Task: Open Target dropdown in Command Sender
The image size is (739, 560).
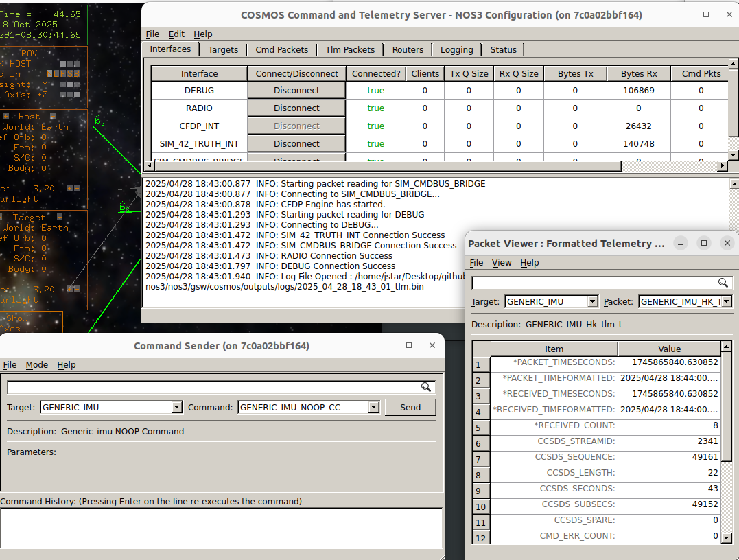Action: click(x=176, y=407)
